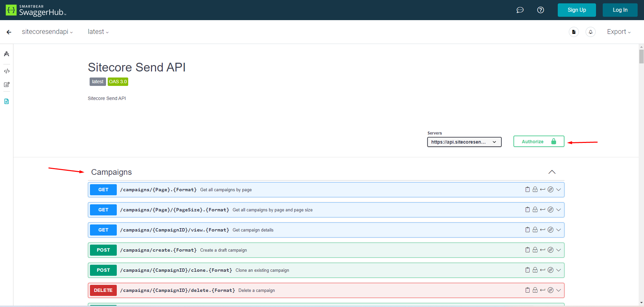Open the help question mark icon

(540, 10)
